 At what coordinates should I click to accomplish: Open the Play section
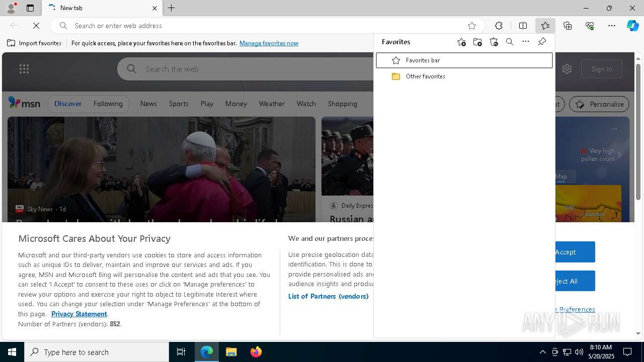pyautogui.click(x=207, y=104)
